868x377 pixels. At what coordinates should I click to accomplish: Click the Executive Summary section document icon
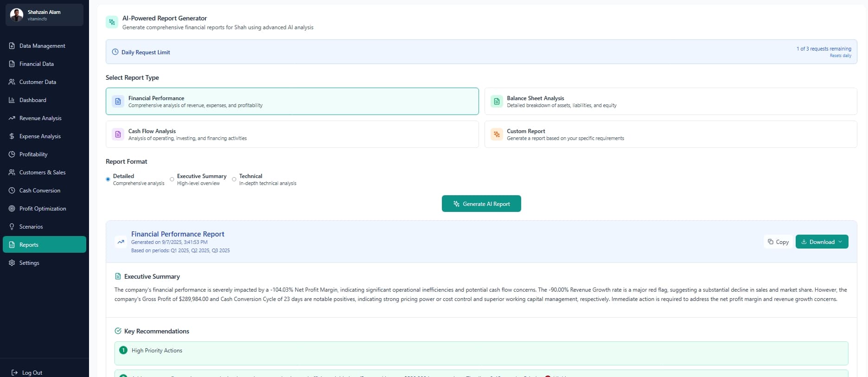[118, 276]
